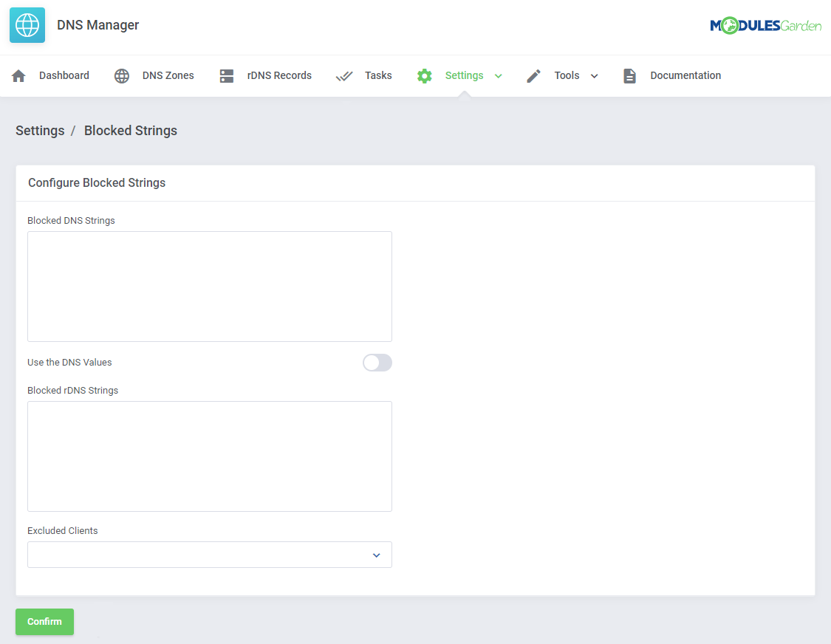Screen dimensions: 831x644
Task: Click the Blocked Strings breadcrumb text
Action: point(130,131)
